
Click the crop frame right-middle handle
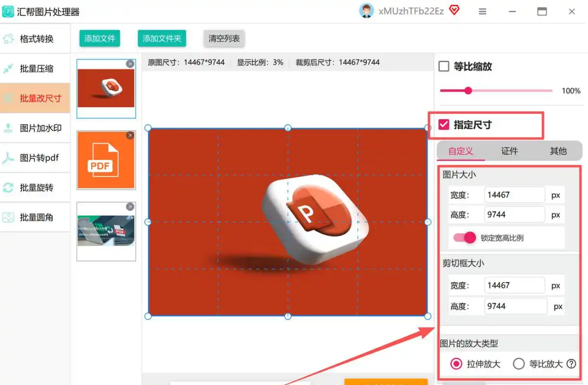[x=428, y=222]
